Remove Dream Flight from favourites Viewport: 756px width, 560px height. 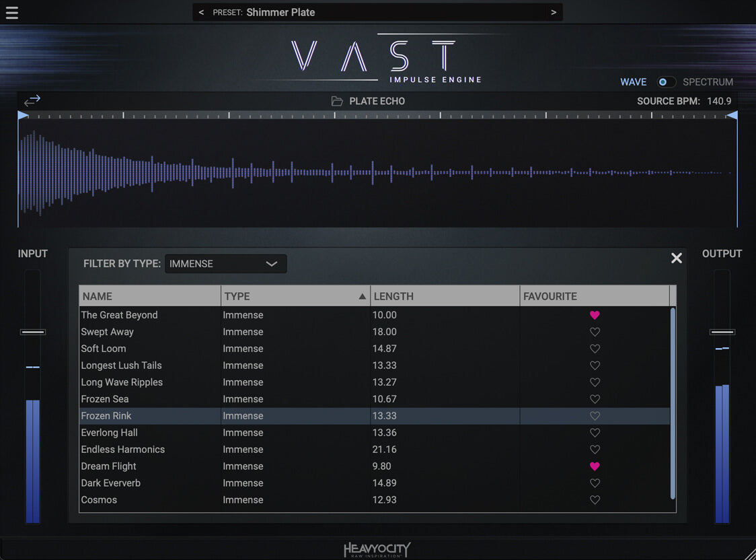(x=595, y=466)
